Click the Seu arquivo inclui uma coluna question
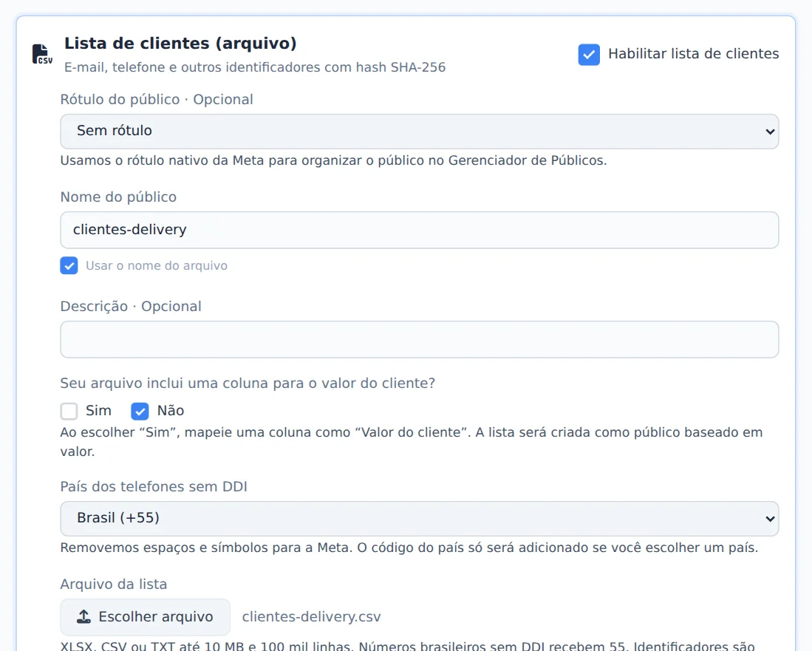 [x=248, y=384]
